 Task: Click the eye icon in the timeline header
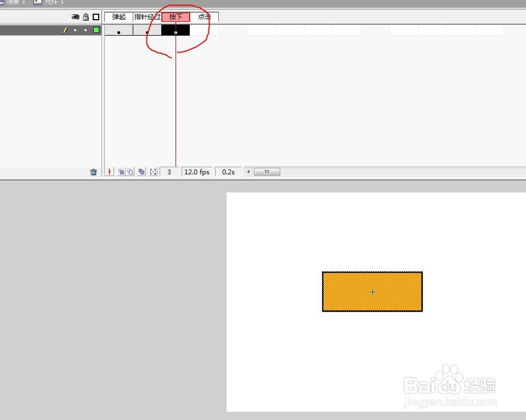click(75, 17)
